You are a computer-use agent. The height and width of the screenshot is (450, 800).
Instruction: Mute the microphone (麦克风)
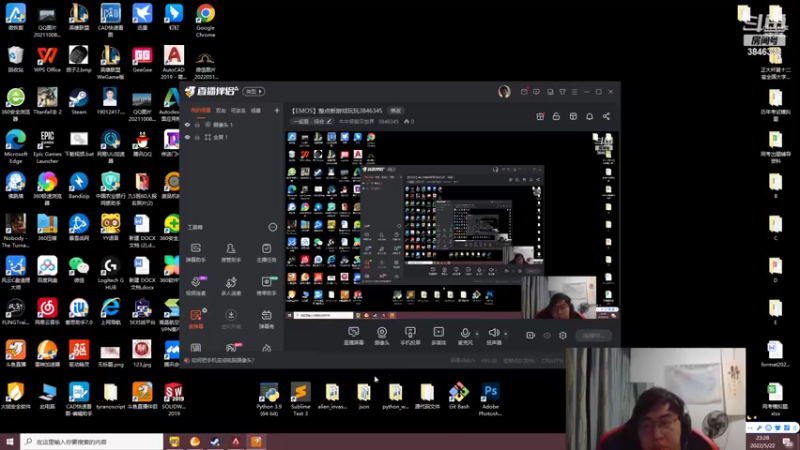[465, 336]
